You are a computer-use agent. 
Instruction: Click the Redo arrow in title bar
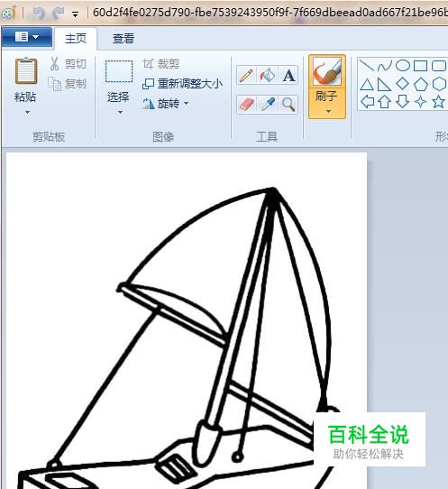58,14
